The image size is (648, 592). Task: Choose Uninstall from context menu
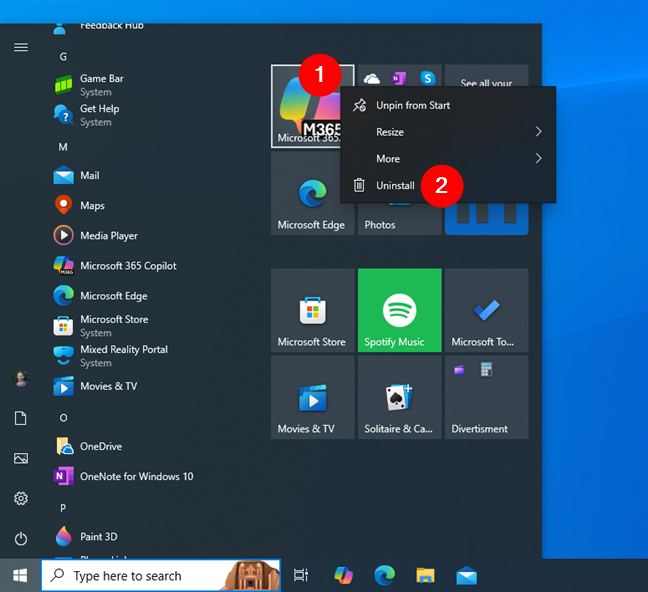[x=448, y=186]
